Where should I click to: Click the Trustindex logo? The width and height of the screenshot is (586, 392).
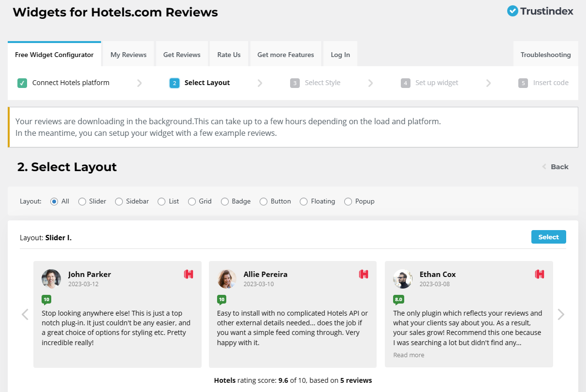(540, 11)
